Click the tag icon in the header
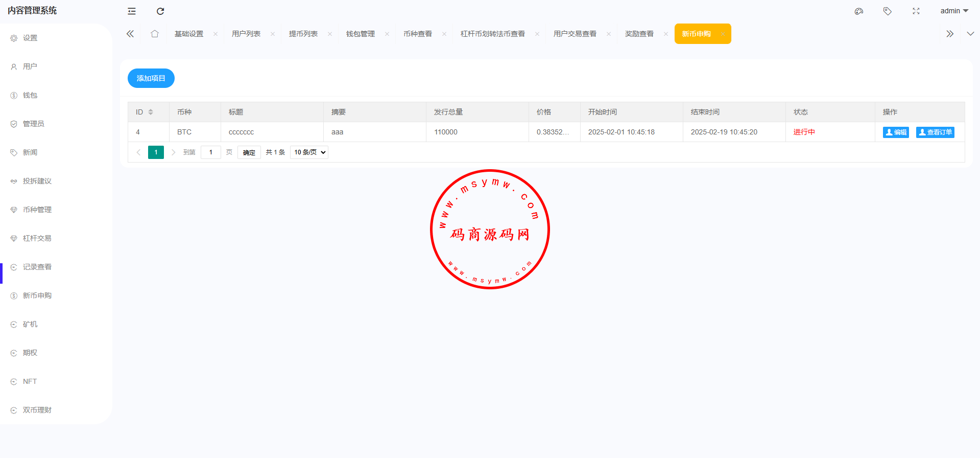The image size is (980, 458). pos(888,11)
